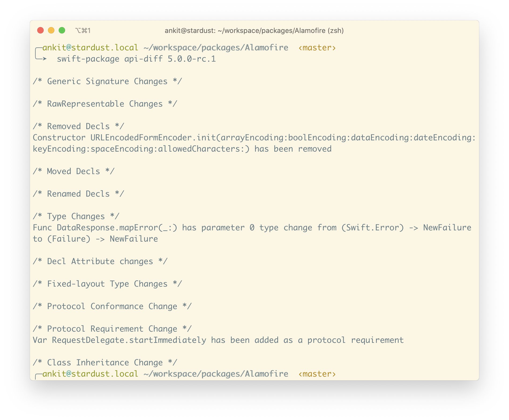The width and height of the screenshot is (509, 420).
Task: Close the Alamofire terminal window
Action: (x=40, y=31)
